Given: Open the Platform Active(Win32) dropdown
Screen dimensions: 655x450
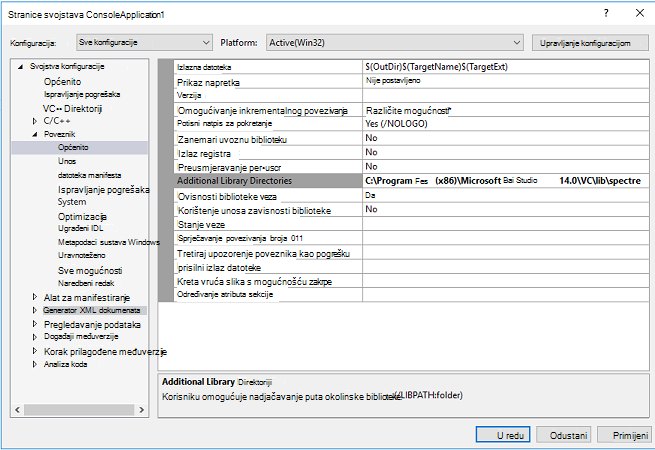Looking at the screenshot, I should [394, 43].
